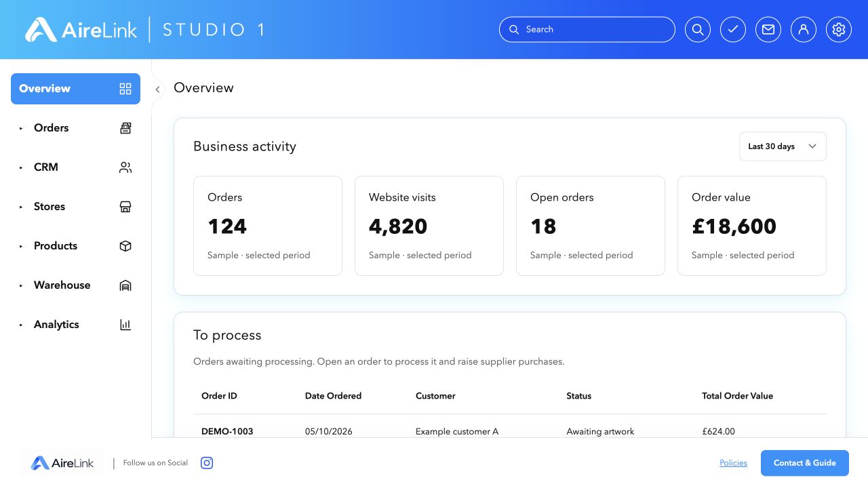Open the Instagram social icon in footer
This screenshot has height=488, width=868.
click(208, 463)
